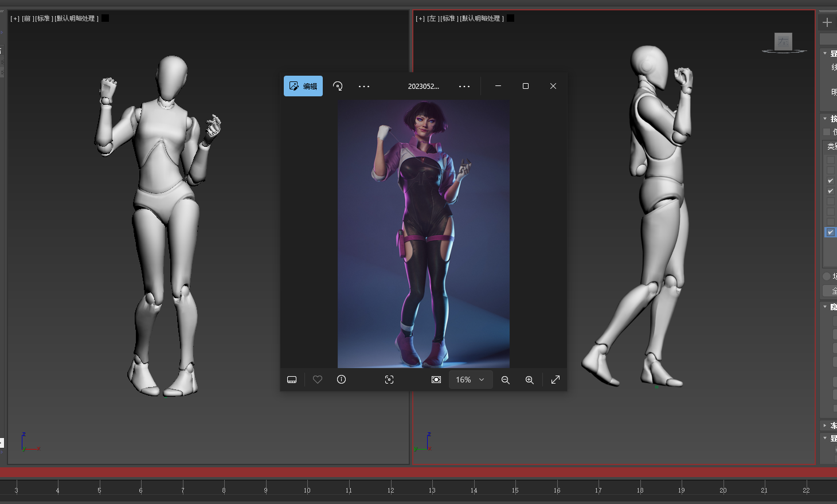
Task: Open the left three-dots menu beside rotate
Action: (x=364, y=86)
